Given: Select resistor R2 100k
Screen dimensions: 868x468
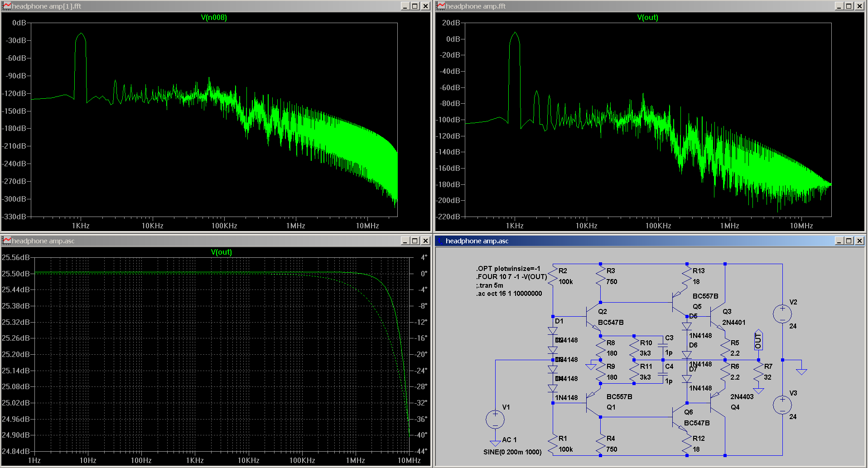Looking at the screenshot, I should tap(553, 276).
